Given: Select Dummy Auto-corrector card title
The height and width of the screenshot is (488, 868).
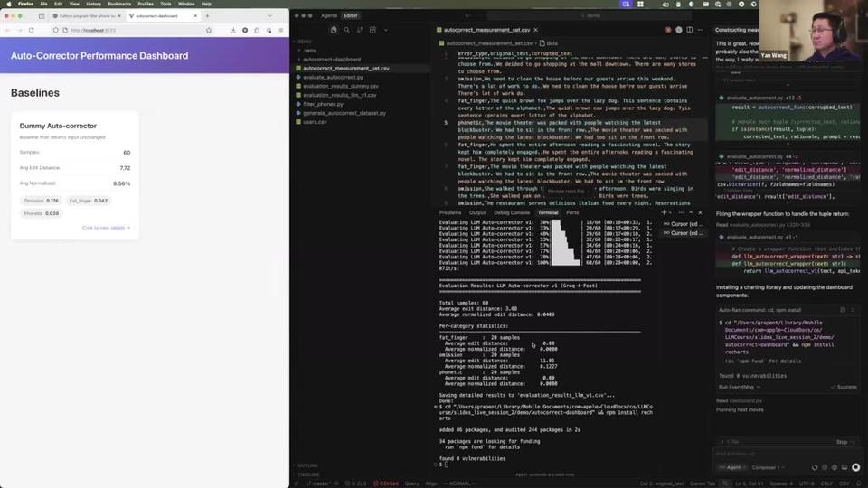Looking at the screenshot, I should pyautogui.click(x=58, y=127).
